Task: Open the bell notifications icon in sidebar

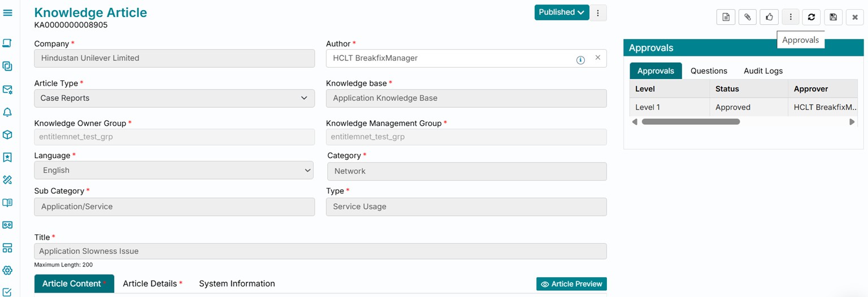Action: pyautogui.click(x=7, y=112)
